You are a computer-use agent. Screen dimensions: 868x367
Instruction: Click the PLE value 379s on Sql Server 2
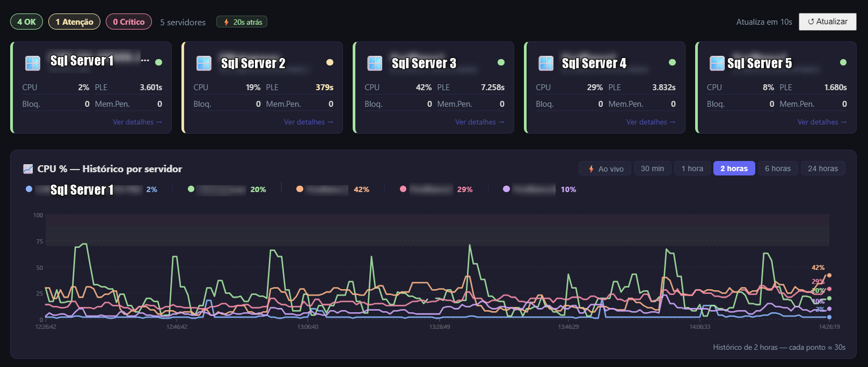coord(324,87)
